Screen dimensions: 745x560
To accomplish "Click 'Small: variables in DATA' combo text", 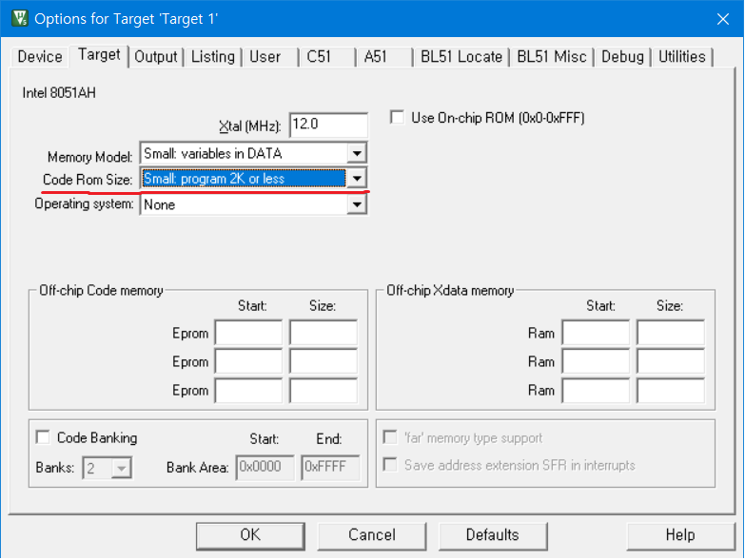I will (x=213, y=153).
